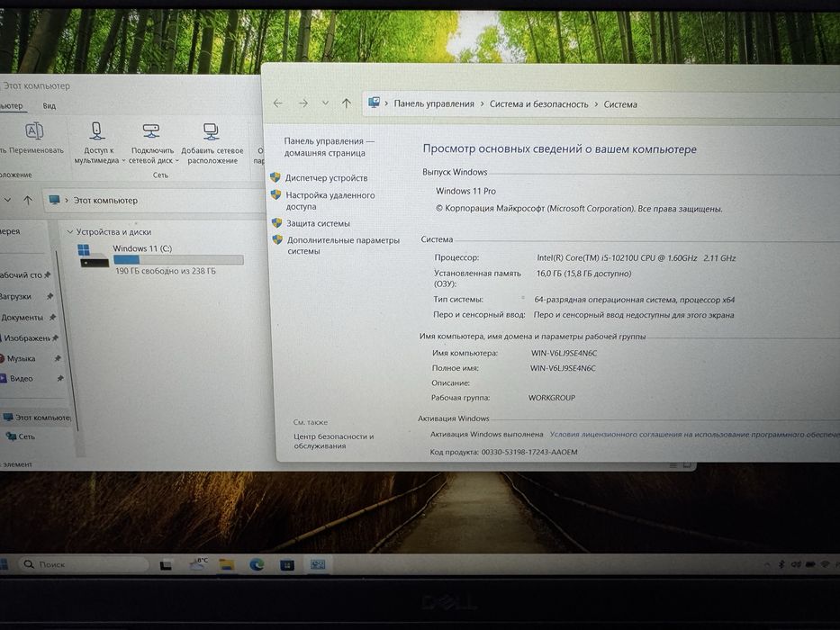Click processor value Intel(R) Core(TM) i5-10210U

pyautogui.click(x=636, y=257)
